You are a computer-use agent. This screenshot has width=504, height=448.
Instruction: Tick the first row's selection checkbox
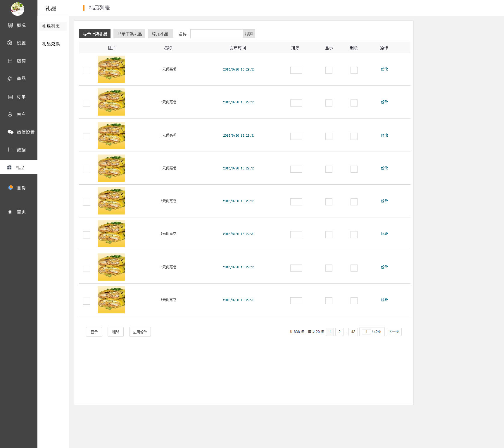click(x=87, y=71)
